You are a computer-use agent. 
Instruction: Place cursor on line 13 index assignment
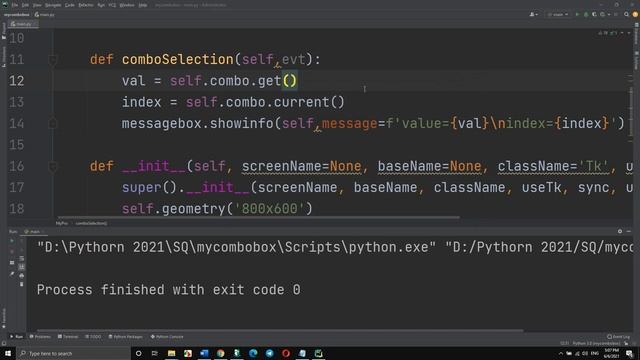pos(233,102)
